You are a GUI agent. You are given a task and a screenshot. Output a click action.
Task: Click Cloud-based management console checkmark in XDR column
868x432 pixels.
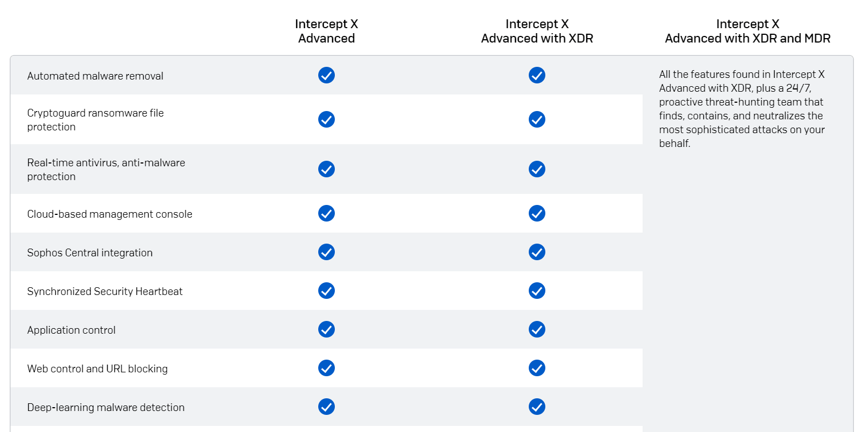[537, 213]
